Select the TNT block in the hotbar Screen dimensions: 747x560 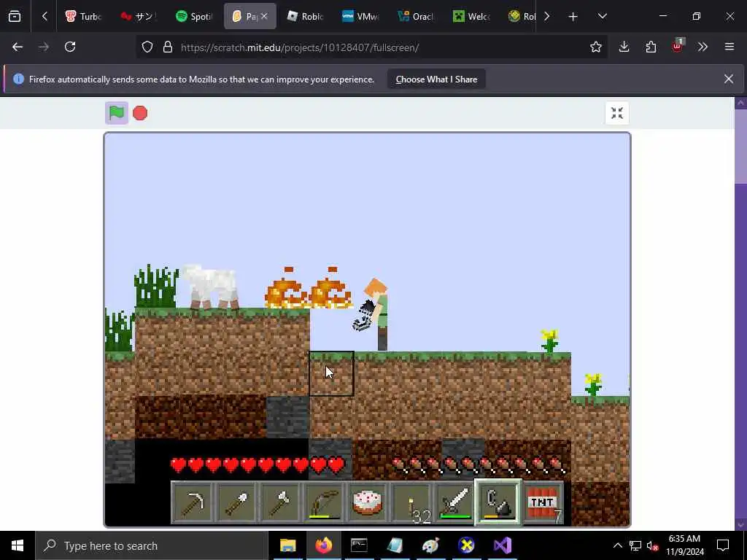[543, 503]
